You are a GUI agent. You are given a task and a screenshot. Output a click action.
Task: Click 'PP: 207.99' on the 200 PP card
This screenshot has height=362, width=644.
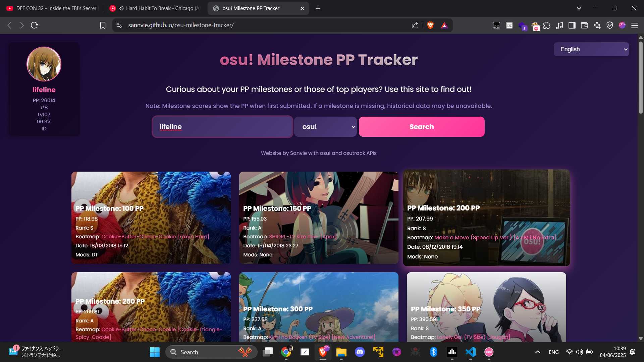[x=420, y=219]
